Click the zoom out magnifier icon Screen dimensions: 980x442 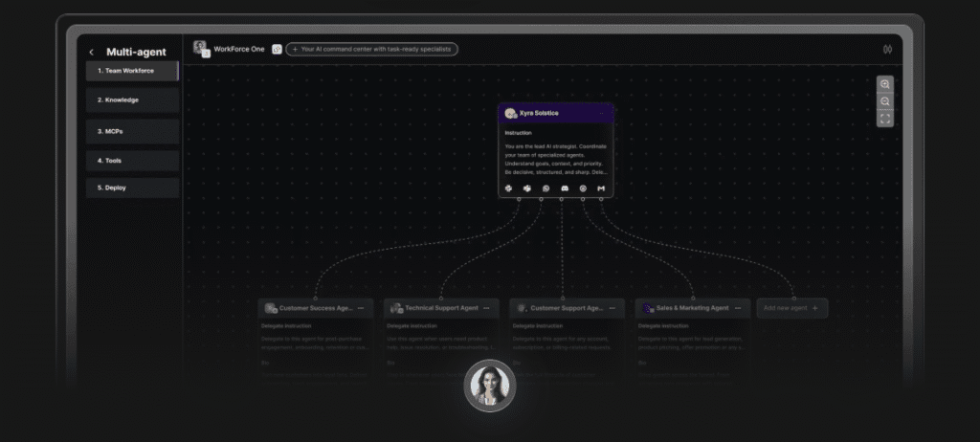(x=885, y=101)
